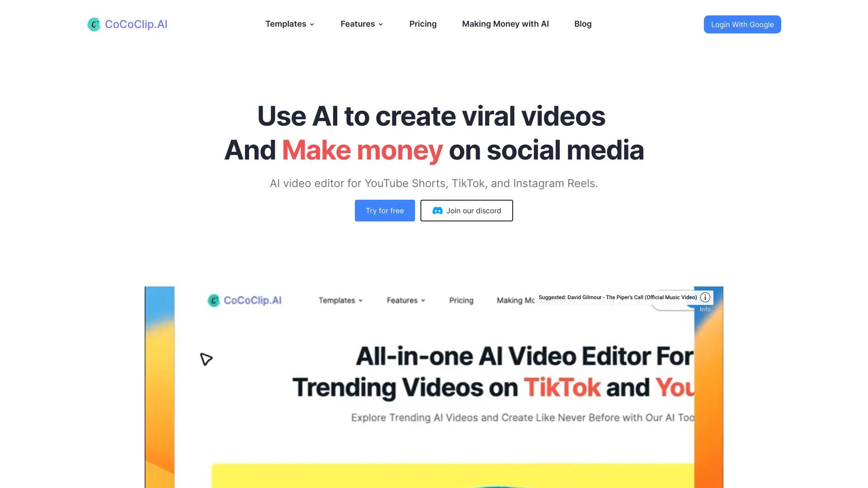The image size is (868, 488).
Task: Click the Join our discord button
Action: [466, 210]
